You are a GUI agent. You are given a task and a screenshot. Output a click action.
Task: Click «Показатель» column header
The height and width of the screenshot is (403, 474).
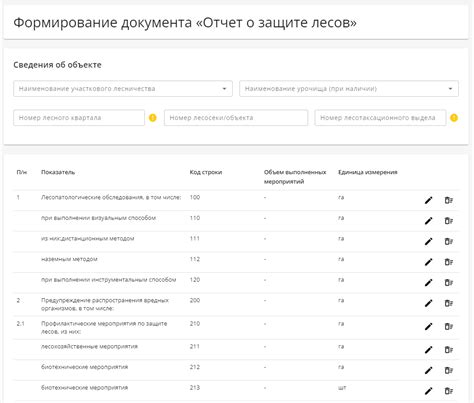tap(58, 172)
